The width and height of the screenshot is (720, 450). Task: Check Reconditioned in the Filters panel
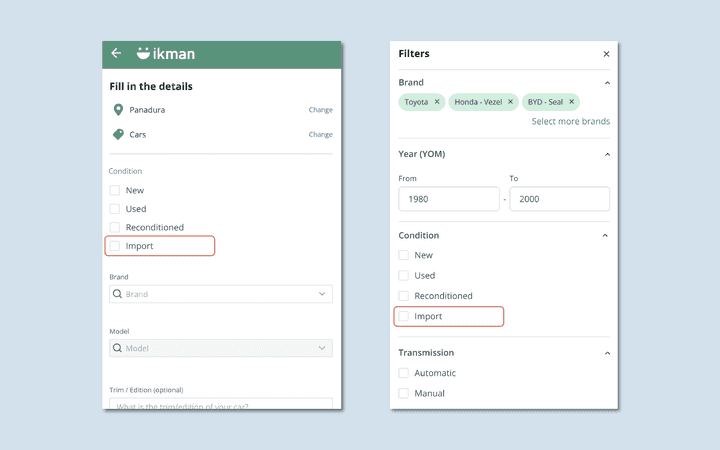pyautogui.click(x=404, y=296)
